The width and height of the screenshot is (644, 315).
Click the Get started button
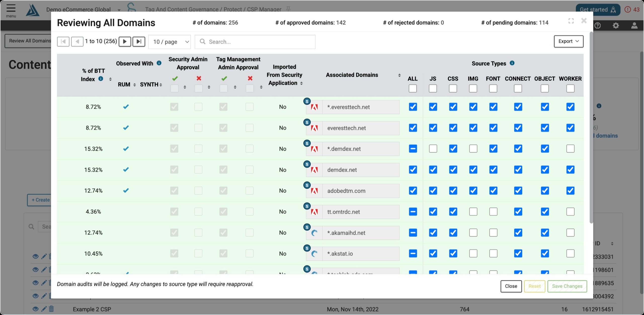tap(598, 10)
